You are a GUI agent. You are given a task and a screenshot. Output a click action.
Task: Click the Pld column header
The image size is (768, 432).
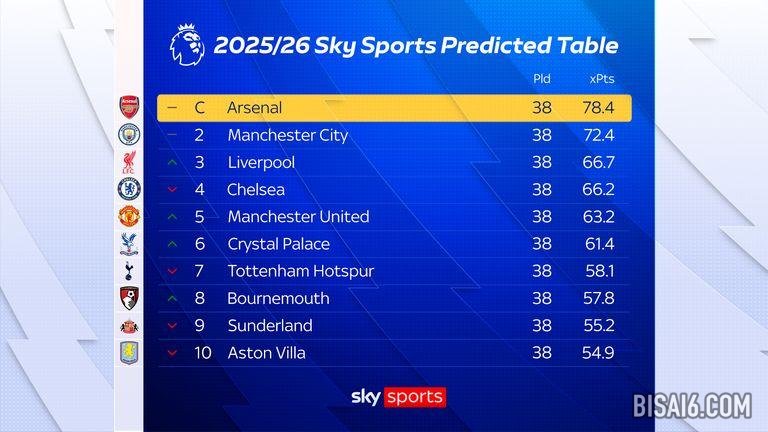pyautogui.click(x=541, y=78)
